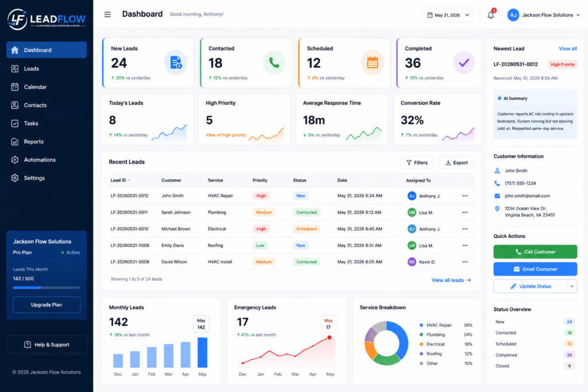
Task: Expand the Jackson Flow Solutions account menu
Action: click(x=544, y=15)
